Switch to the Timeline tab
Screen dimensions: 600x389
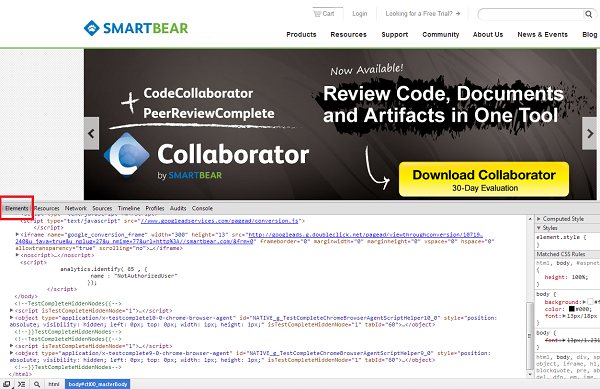[x=129, y=208]
